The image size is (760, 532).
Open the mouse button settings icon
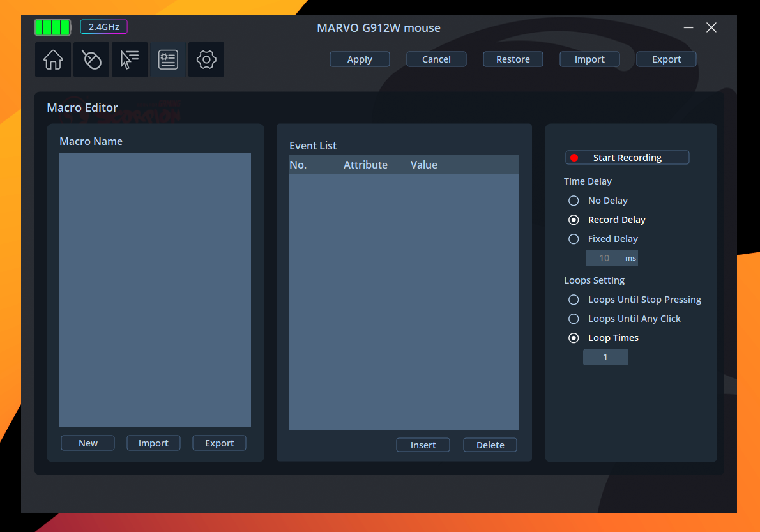(91, 60)
